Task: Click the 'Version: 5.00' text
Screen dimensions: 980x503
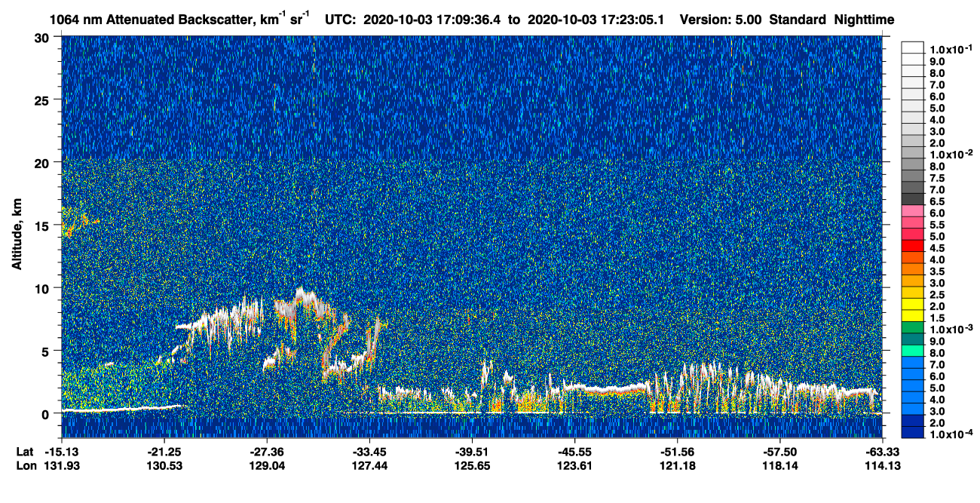Action: click(x=721, y=19)
